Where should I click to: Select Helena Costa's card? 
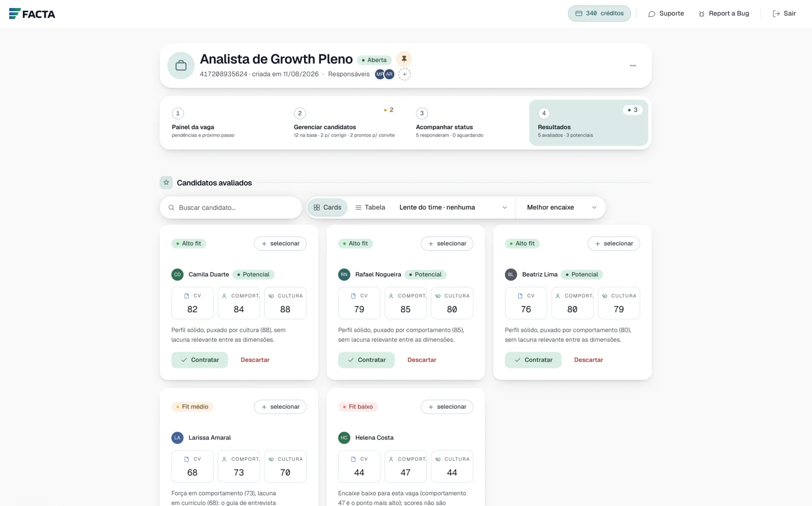[447, 407]
